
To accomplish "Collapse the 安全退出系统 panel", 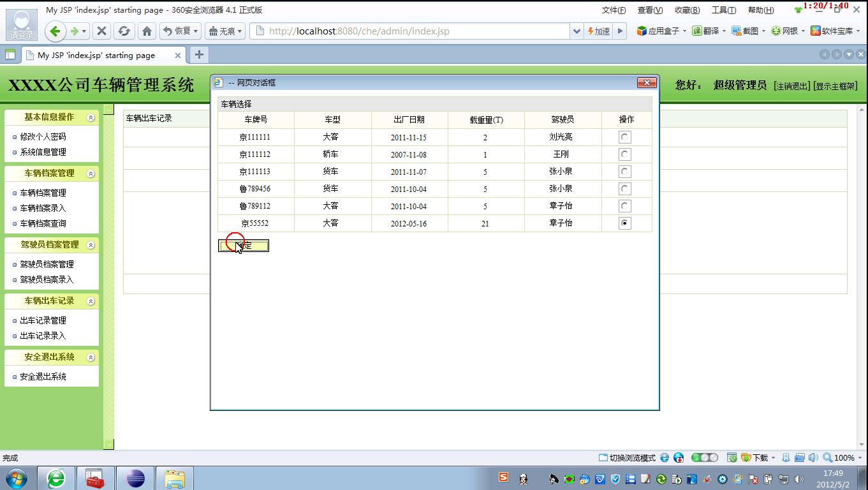I will (91, 357).
